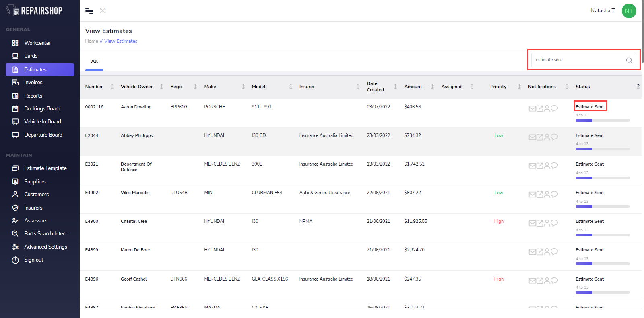
Task: Click the external link icon for estimate E4900
Action: pos(540,223)
